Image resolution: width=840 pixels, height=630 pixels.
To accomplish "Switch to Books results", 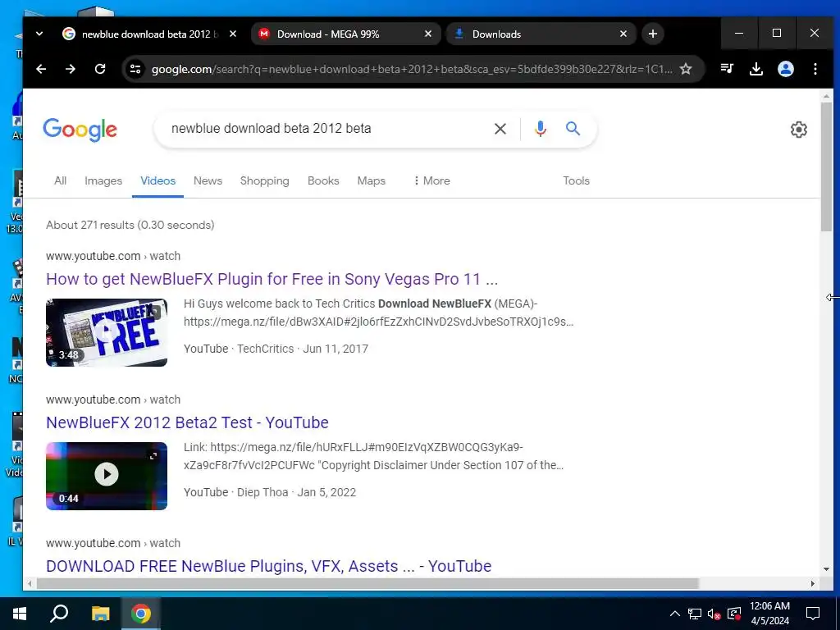I will coord(323,181).
